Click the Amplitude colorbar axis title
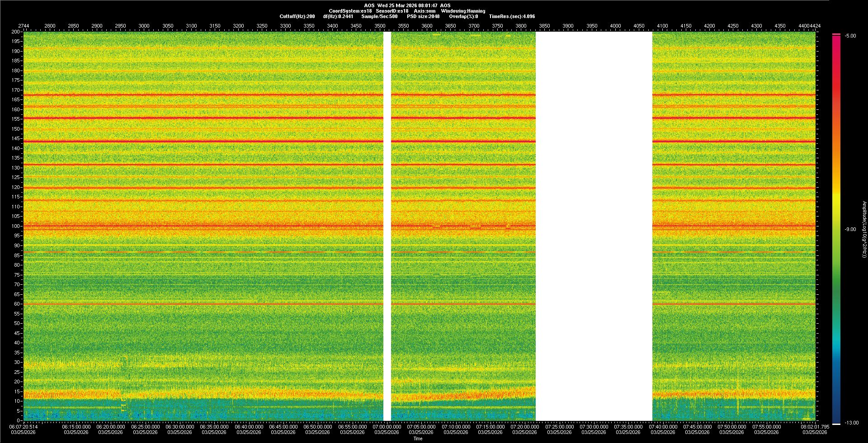This screenshot has width=868, height=443. pos(863,230)
